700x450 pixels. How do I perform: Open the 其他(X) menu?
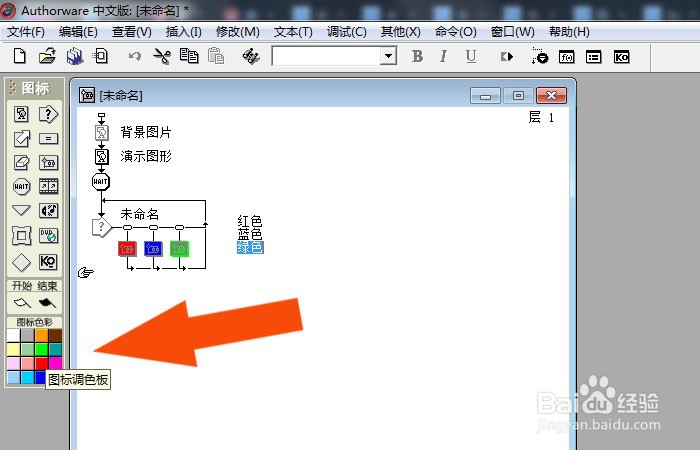tap(400, 32)
